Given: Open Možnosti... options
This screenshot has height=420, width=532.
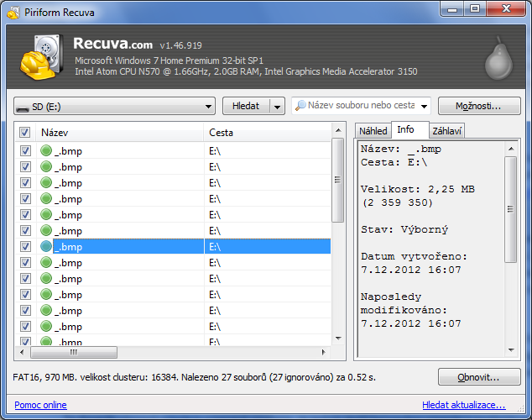Looking at the screenshot, I should [479, 107].
